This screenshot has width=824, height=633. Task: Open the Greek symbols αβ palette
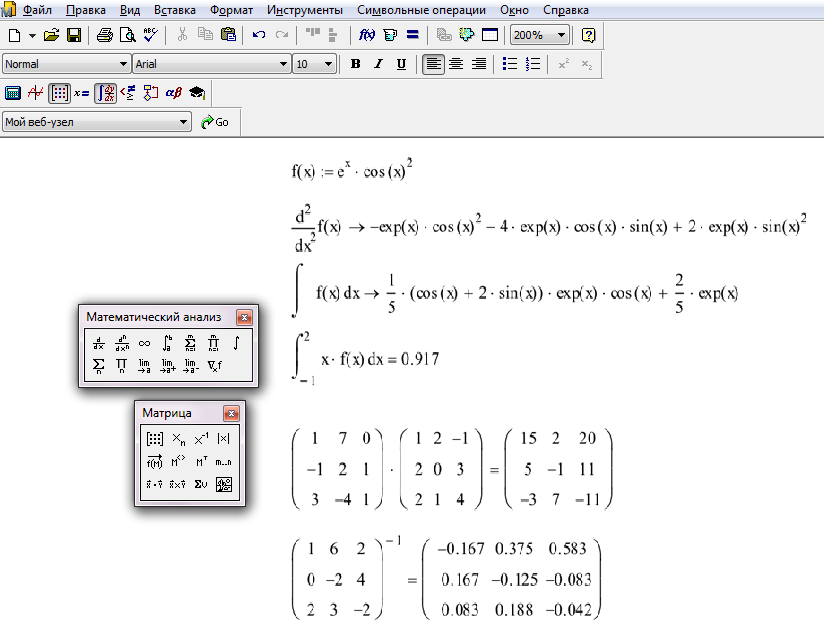coord(173,94)
